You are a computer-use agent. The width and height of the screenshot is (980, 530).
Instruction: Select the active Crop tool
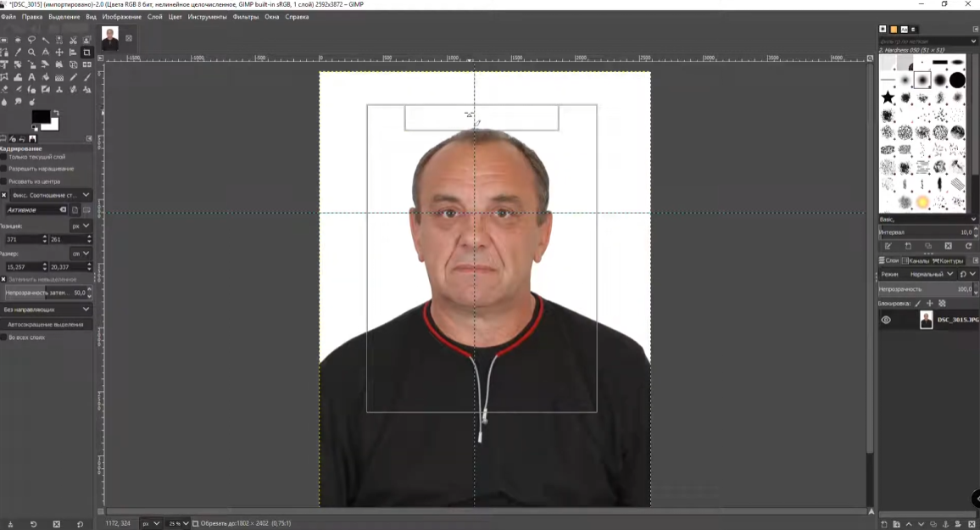click(86, 53)
